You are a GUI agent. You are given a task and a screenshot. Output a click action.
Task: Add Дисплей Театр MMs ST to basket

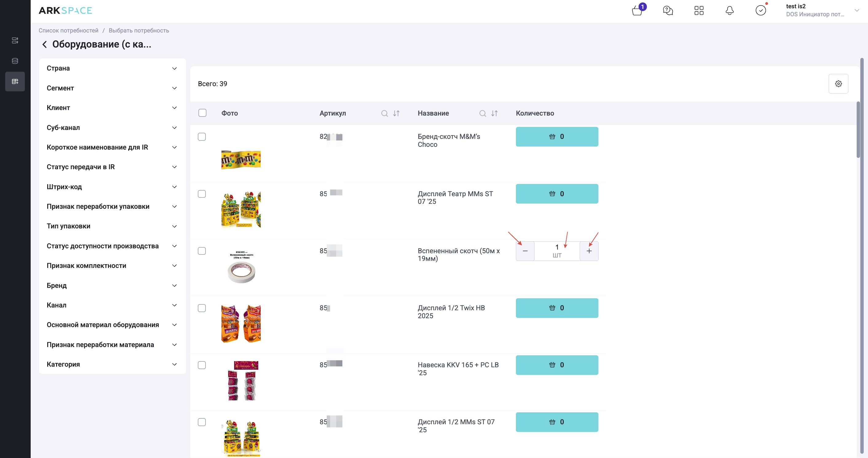click(557, 194)
